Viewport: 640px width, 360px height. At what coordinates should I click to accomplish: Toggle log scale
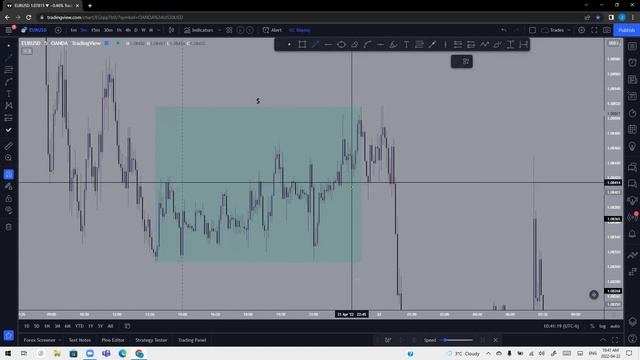602,326
